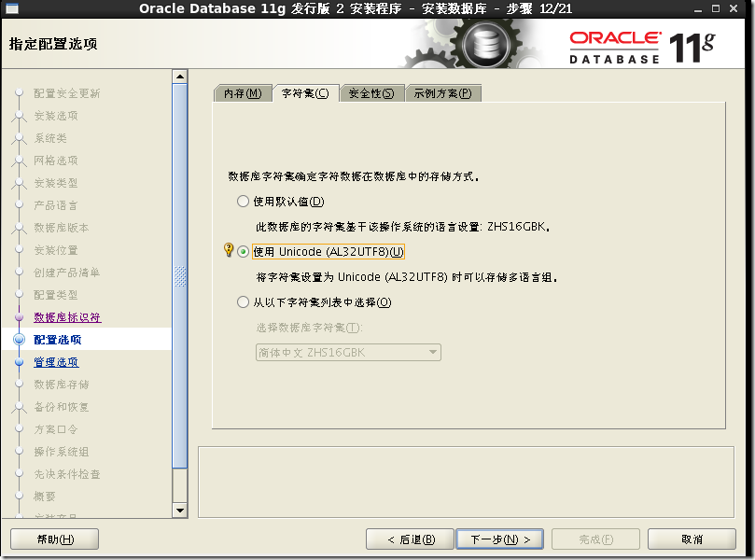Click the 帮助(H) help button
This screenshot has width=755, height=560.
[55, 539]
